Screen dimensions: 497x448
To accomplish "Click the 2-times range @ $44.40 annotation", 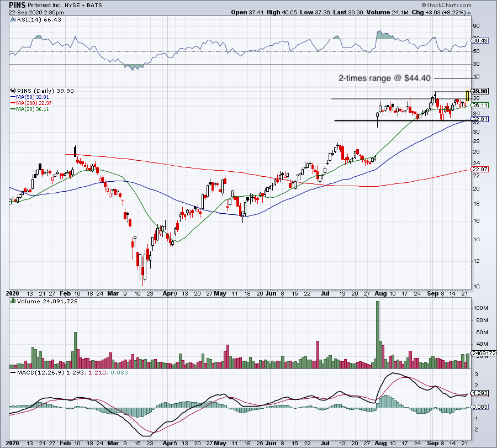I will coord(384,78).
